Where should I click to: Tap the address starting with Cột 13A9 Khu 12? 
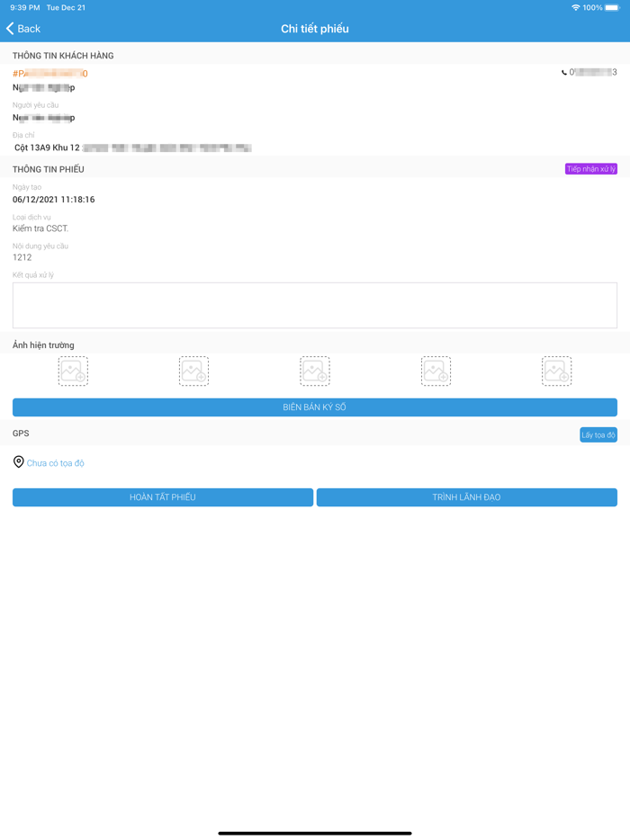(132, 147)
